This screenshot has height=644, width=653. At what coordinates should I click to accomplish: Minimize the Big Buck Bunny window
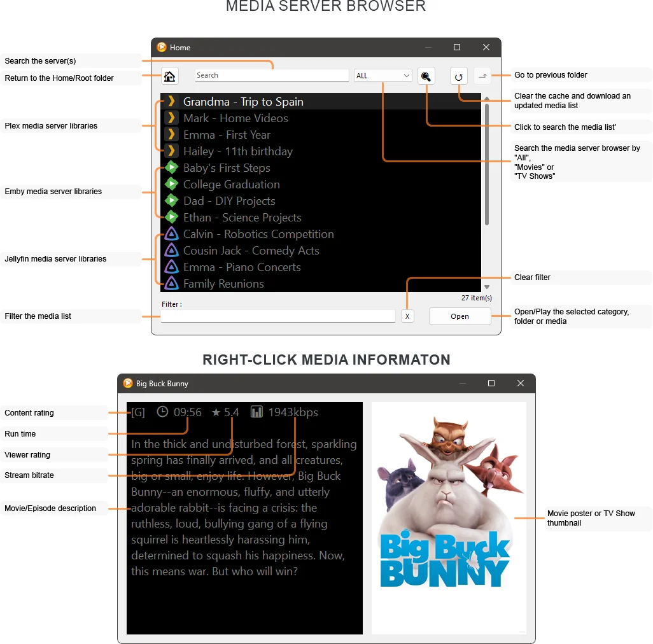[463, 383]
